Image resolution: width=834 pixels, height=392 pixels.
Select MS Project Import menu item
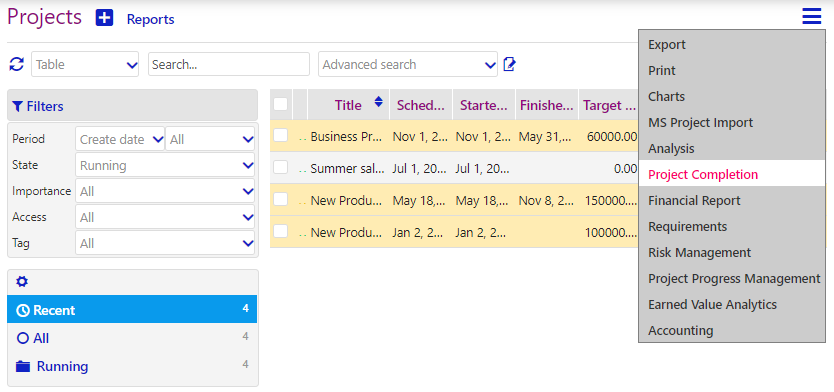click(732, 122)
